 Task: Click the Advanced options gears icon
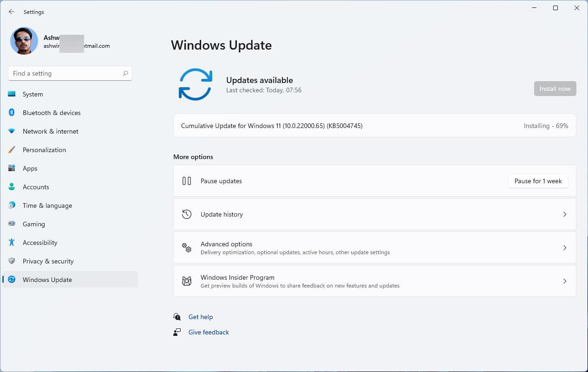point(187,248)
